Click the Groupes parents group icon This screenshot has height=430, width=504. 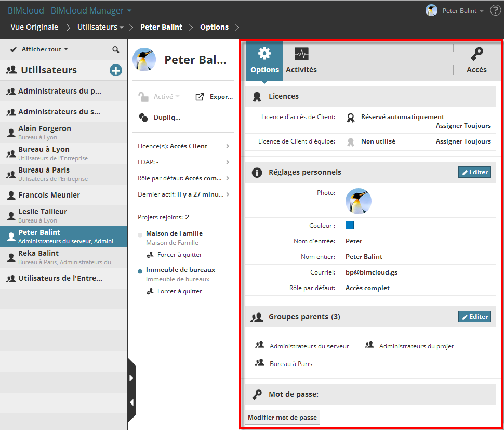point(257,318)
